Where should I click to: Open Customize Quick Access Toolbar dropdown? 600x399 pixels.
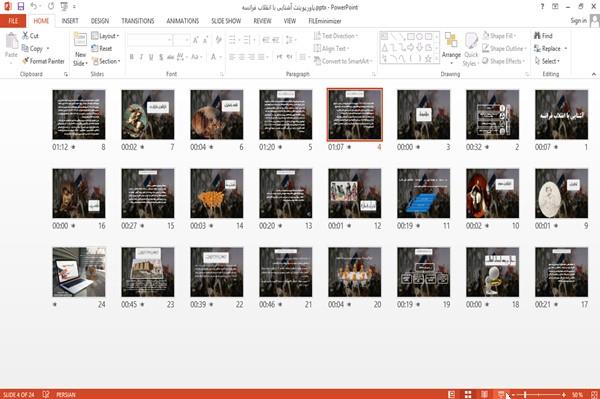[x=74, y=7]
